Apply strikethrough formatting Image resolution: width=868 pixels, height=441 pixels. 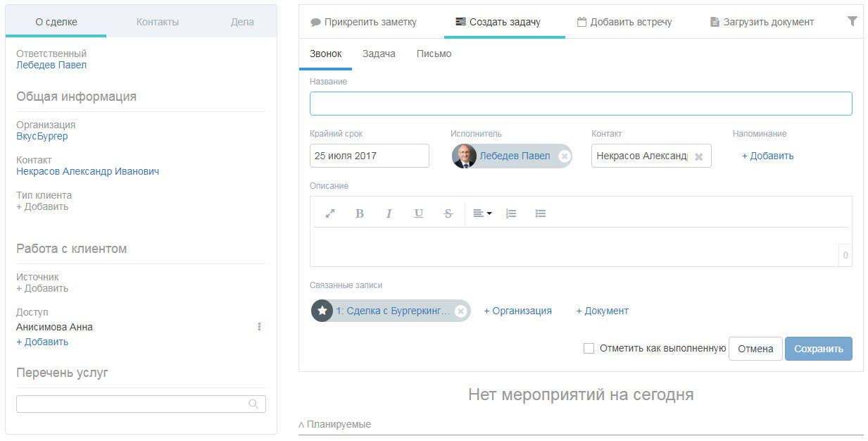[448, 213]
